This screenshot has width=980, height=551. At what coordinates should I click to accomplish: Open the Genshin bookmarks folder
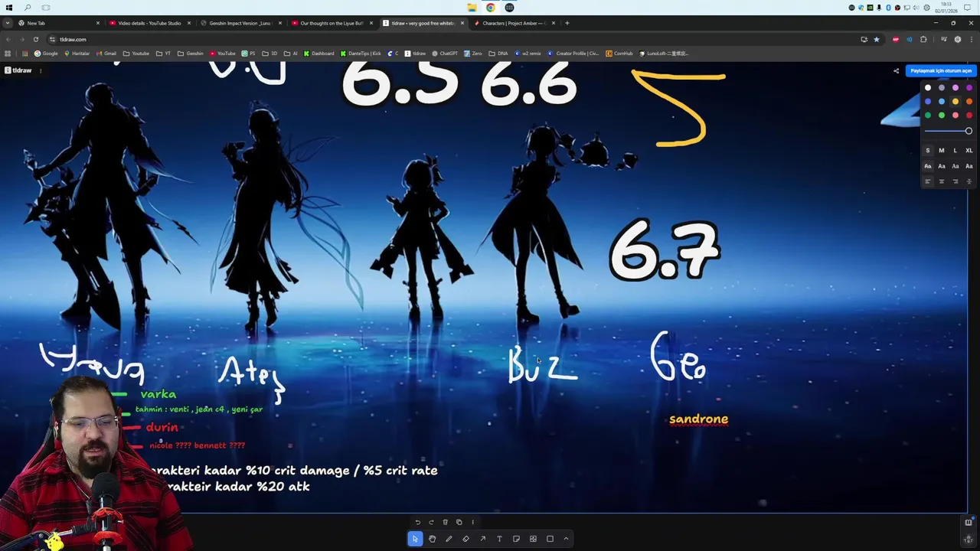coord(191,54)
